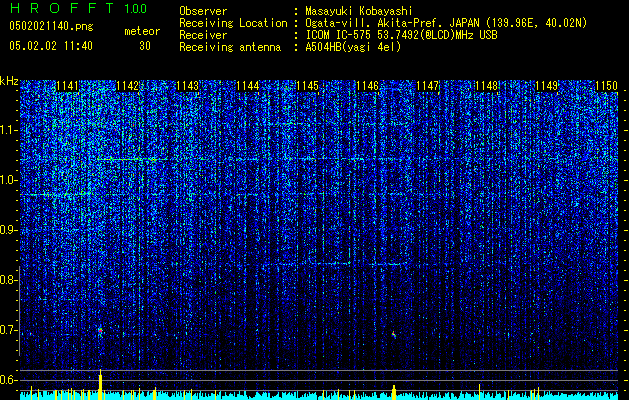Select the 1150 time marker
This screenshot has width=629, height=400.
click(x=607, y=86)
